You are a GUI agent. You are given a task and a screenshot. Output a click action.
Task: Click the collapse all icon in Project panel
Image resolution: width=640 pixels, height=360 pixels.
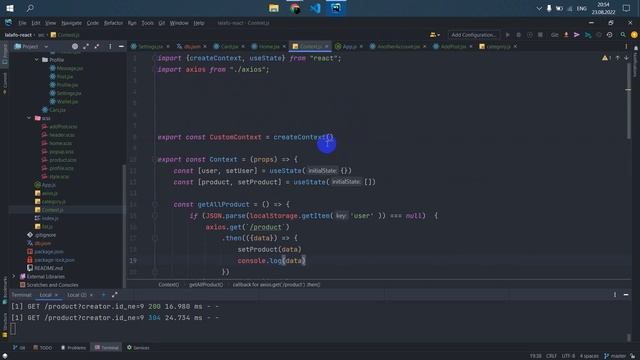[97, 47]
